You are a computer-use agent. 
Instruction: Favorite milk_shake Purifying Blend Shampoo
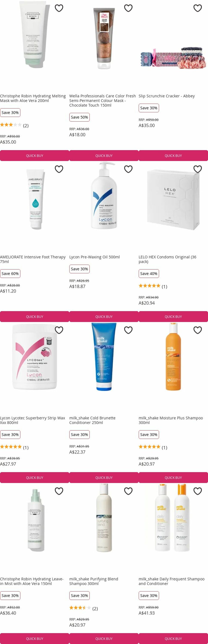coord(128,491)
